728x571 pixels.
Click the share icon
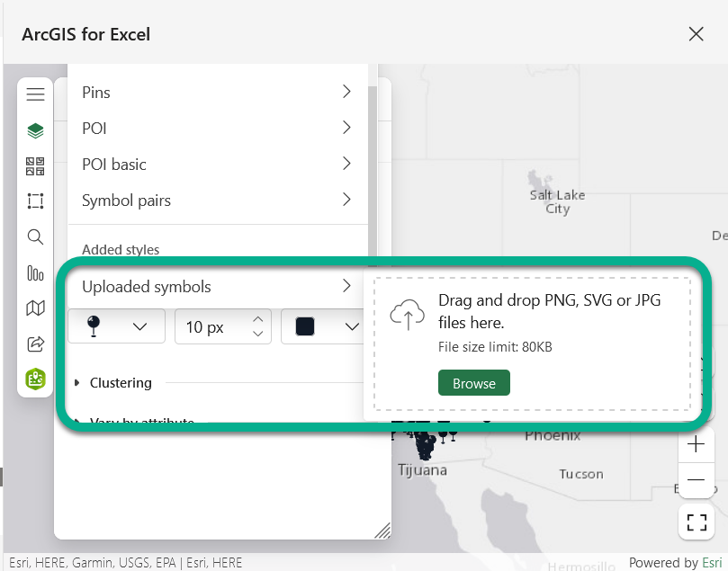35,343
